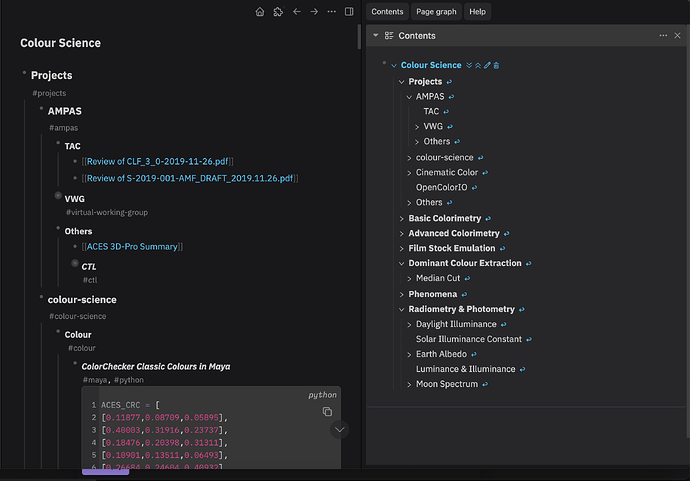
Task: Open ACES 3D-Pro Summary link
Action: (x=132, y=246)
